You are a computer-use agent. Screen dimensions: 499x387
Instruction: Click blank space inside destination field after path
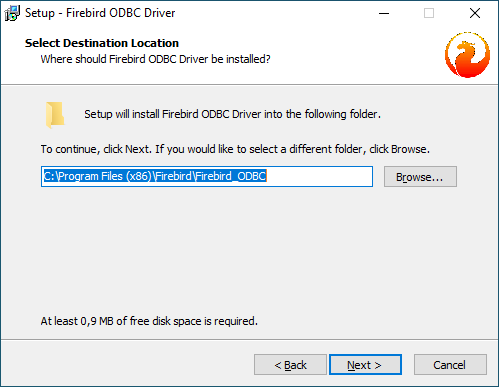point(319,176)
